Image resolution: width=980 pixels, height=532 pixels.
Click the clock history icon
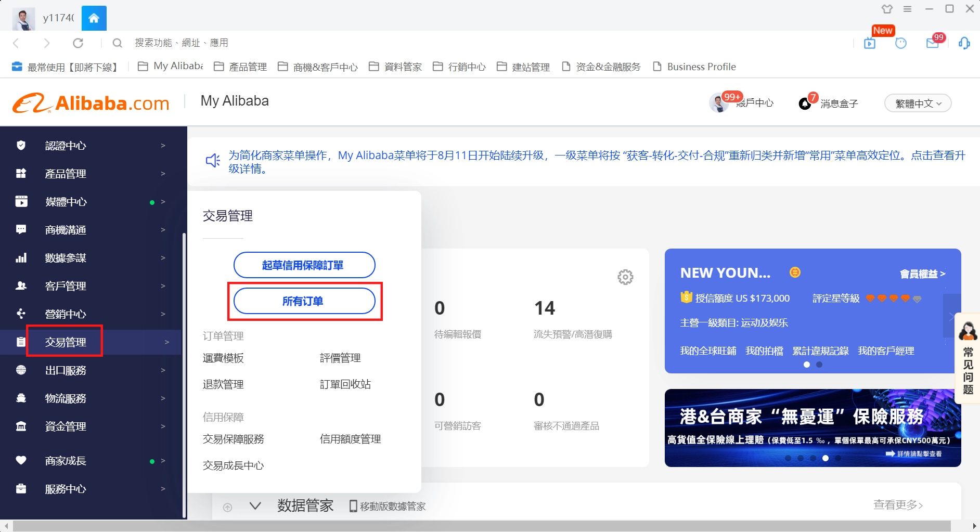[901, 43]
